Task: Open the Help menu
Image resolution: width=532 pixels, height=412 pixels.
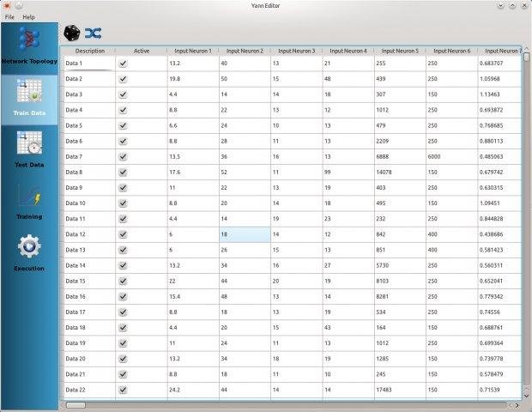Action: coord(29,17)
